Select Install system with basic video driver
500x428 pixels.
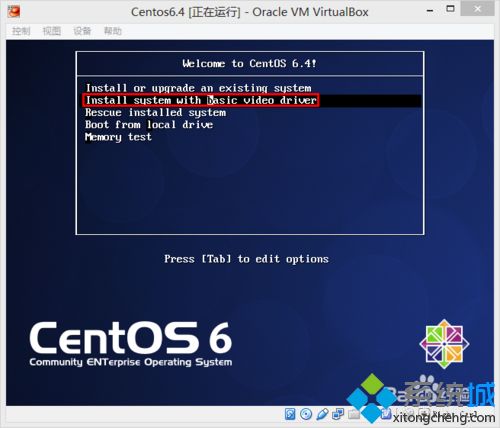201,100
